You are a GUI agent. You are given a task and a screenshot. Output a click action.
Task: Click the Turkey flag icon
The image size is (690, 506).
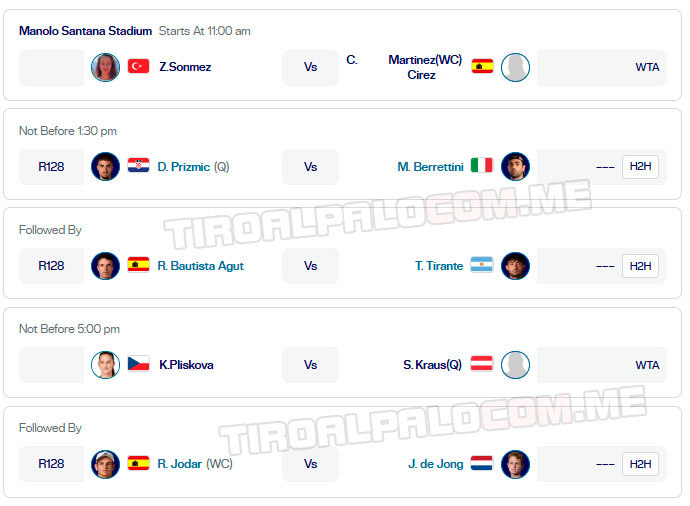pyautogui.click(x=138, y=67)
